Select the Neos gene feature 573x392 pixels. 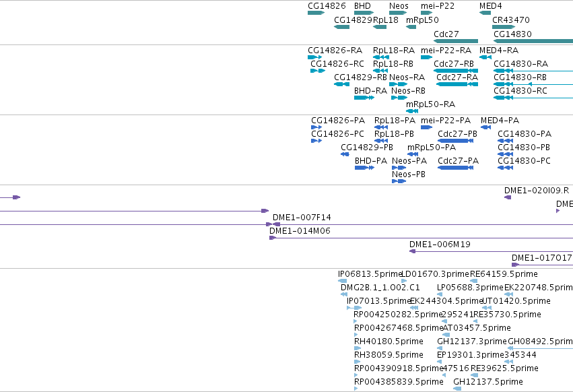398,13
